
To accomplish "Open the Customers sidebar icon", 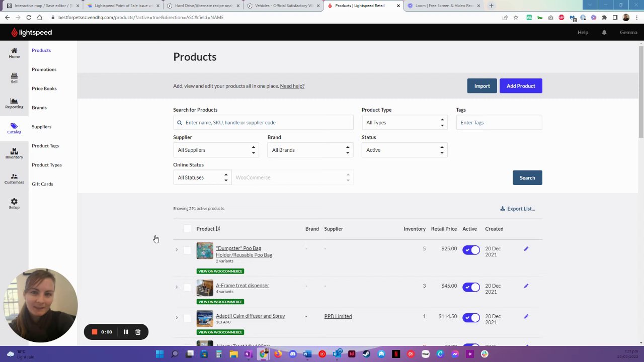I will tap(14, 178).
